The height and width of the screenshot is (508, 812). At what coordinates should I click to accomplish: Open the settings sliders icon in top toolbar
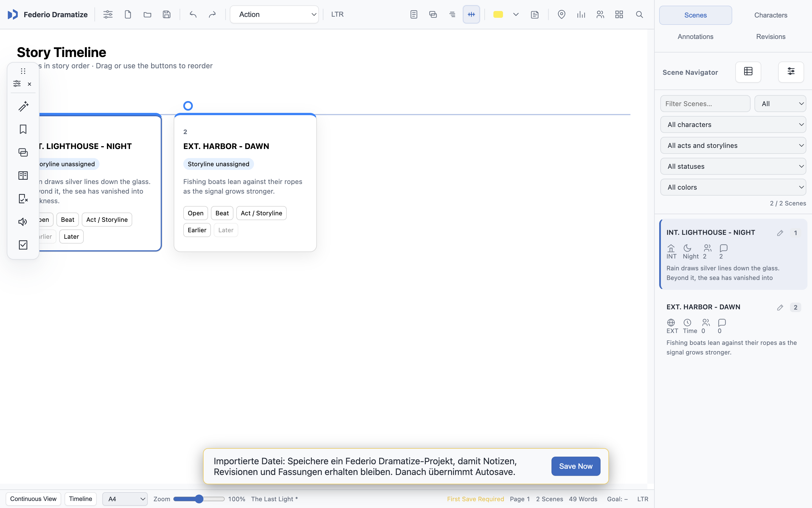108,14
